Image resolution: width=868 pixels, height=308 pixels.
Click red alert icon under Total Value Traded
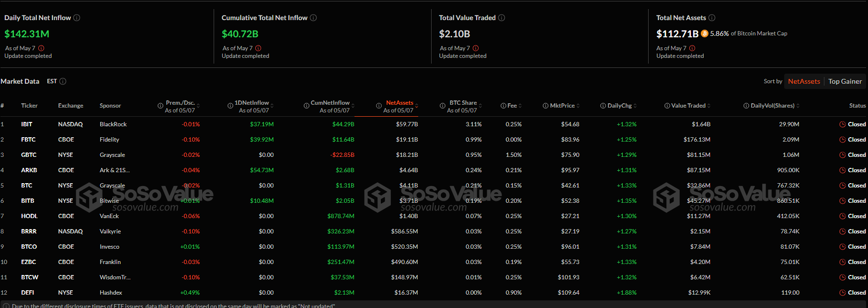[x=476, y=48]
